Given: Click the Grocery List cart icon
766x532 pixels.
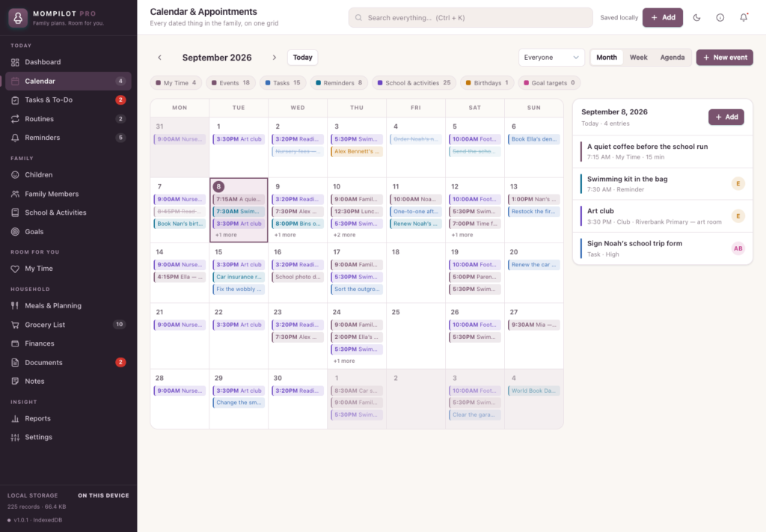Looking at the screenshot, I should click(15, 325).
